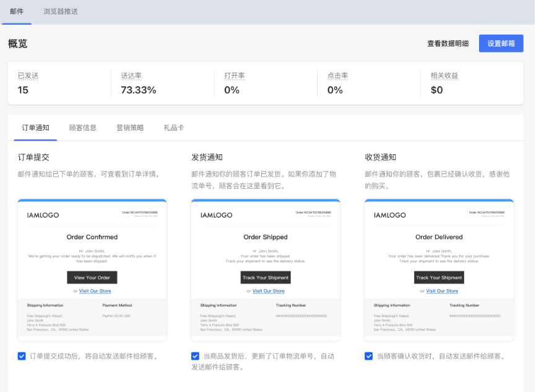
Task: Click the 收货通知 section heading
Action: coord(381,157)
